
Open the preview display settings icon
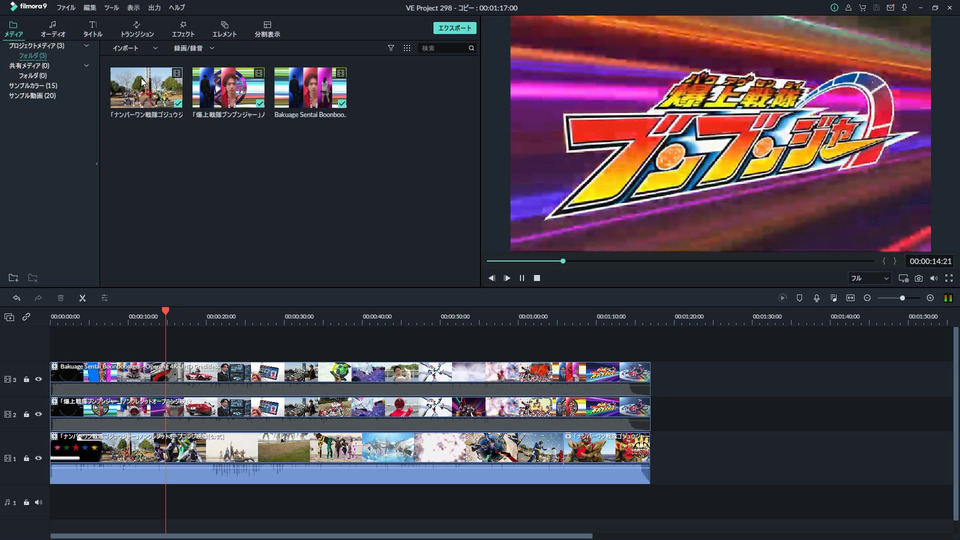903,279
